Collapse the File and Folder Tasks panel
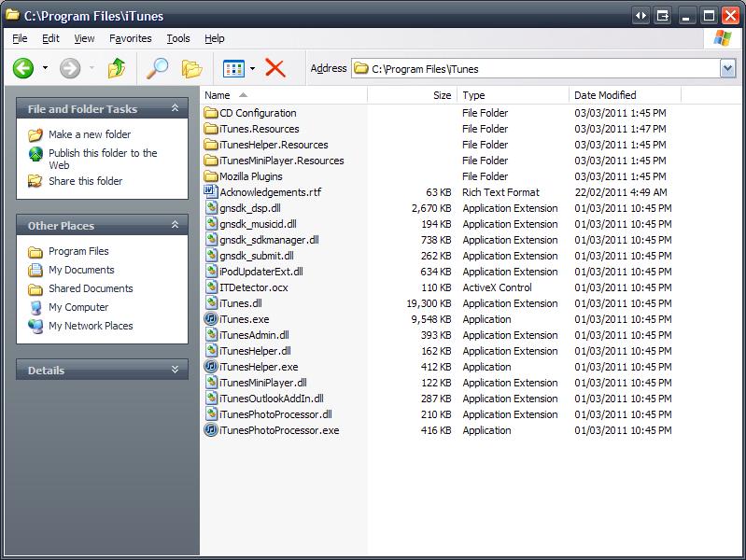The image size is (746, 560). (176, 108)
